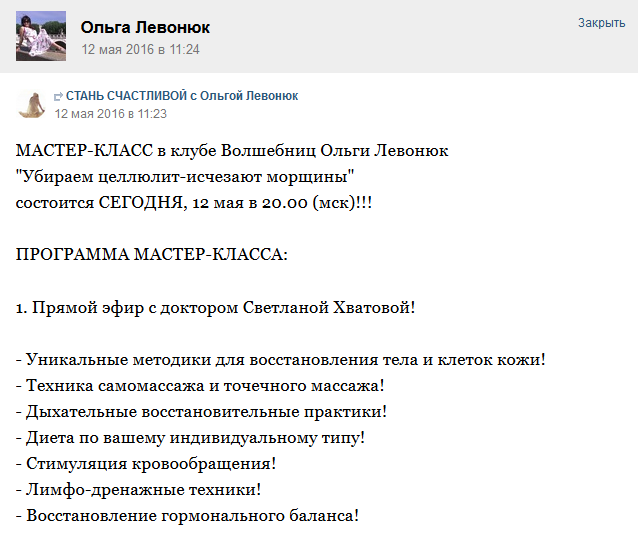This screenshot has width=638, height=550.
Task: Click the МАСТЕР-КЛАСС в клубе Волшебниц line
Action: point(232,151)
